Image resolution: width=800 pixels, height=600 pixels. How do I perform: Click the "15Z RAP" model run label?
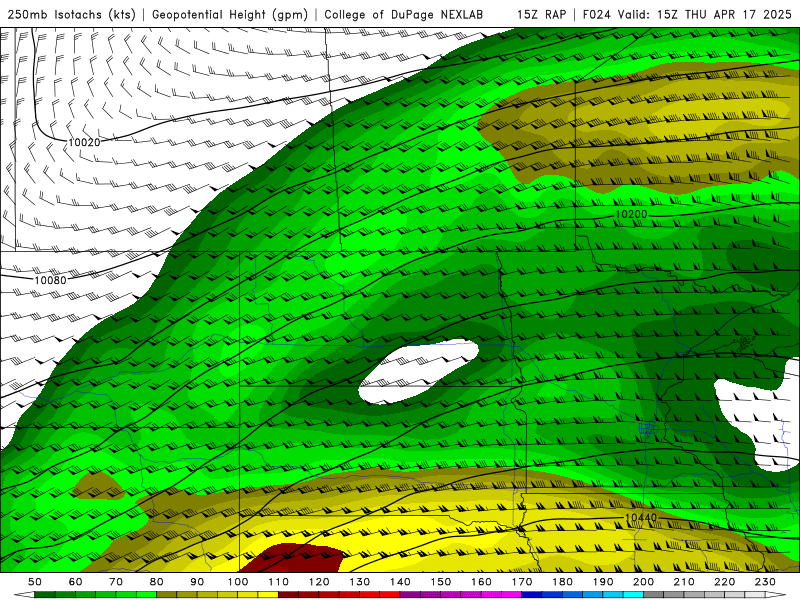tap(541, 14)
